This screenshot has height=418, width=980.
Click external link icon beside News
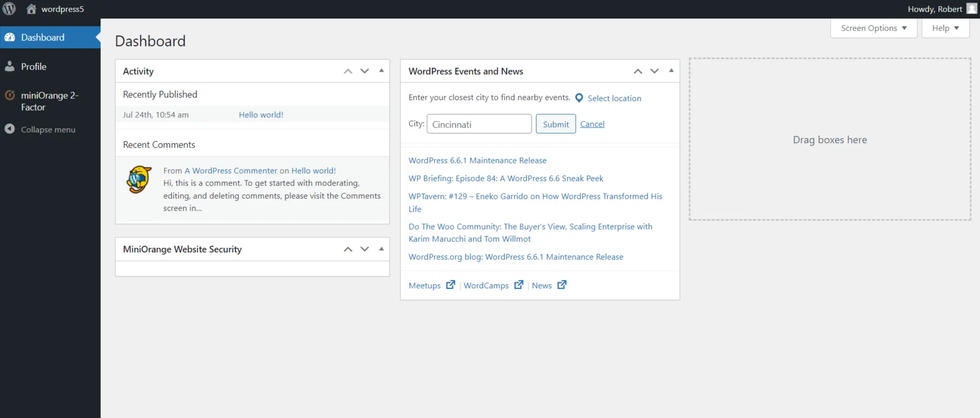562,285
